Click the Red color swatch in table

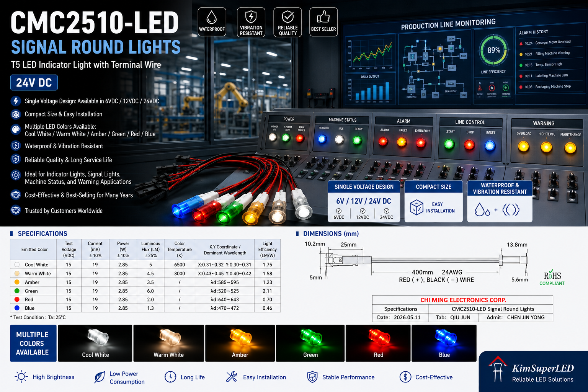pos(17,299)
